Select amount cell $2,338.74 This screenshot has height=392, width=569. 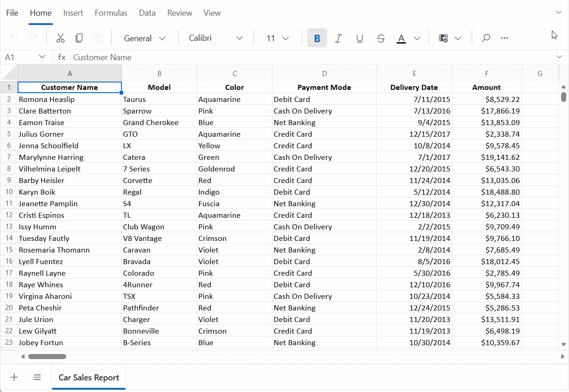coord(487,134)
